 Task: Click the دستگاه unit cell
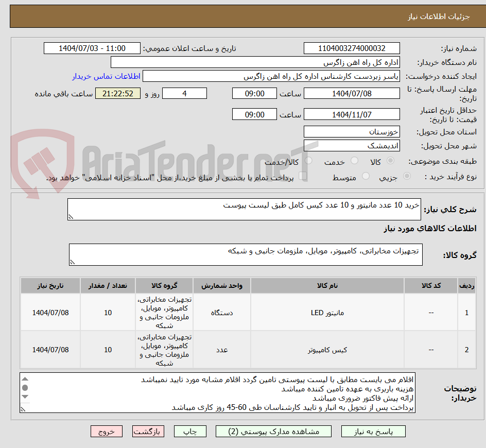221,313
